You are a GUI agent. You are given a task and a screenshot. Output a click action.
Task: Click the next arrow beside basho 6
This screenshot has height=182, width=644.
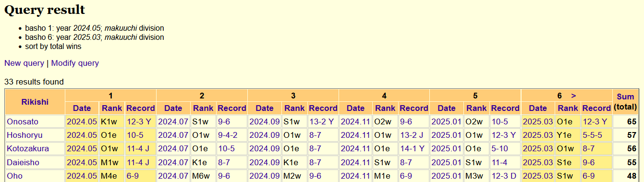[x=573, y=96]
